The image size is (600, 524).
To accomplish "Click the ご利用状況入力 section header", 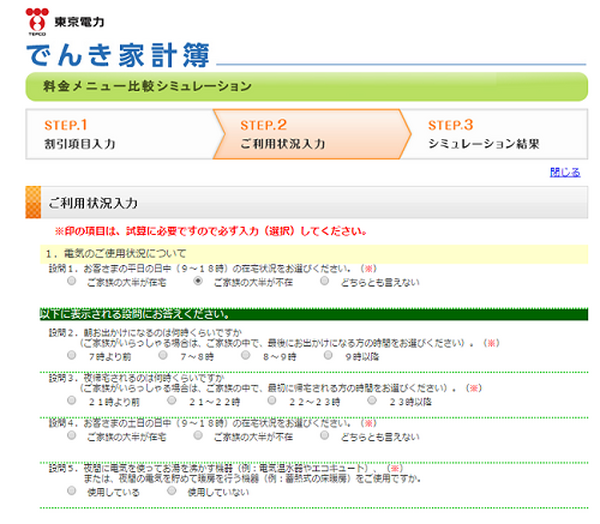I will (x=307, y=202).
